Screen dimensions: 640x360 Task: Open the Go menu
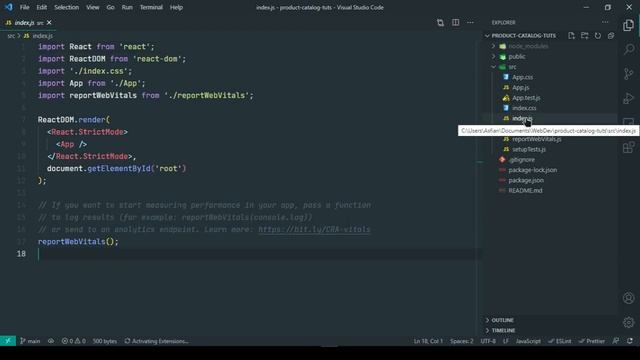tap(110, 7)
